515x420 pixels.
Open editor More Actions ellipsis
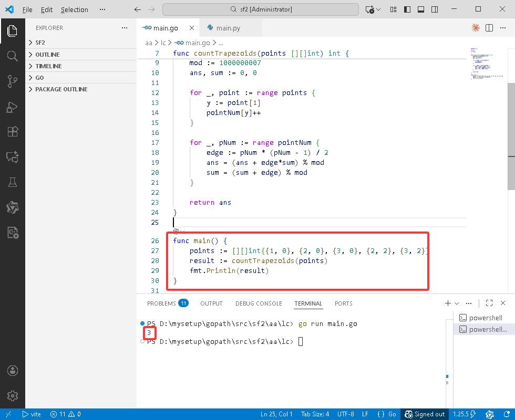503,28
